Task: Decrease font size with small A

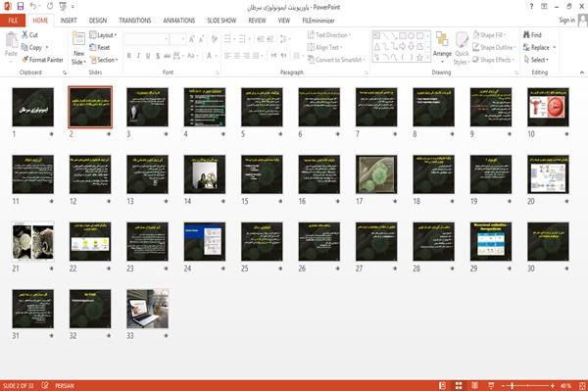Action: (x=201, y=39)
